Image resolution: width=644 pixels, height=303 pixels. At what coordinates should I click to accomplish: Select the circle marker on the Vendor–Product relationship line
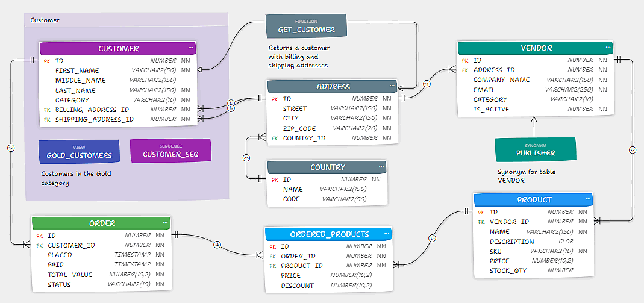tap(633, 150)
